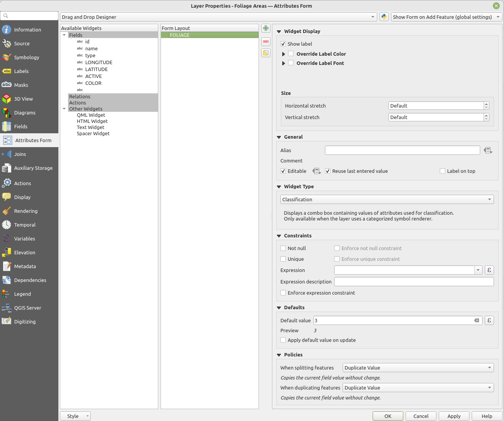Click the OK button

click(x=388, y=416)
